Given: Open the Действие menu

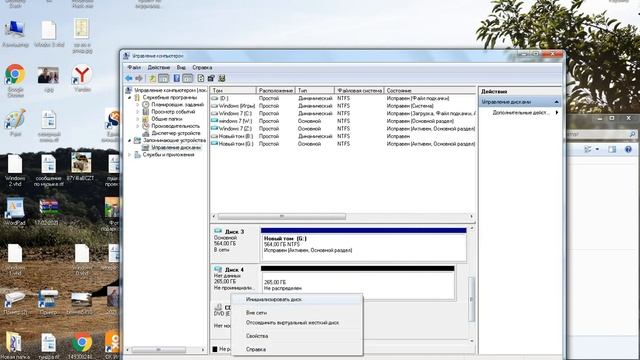Looking at the screenshot, I should pos(159,67).
